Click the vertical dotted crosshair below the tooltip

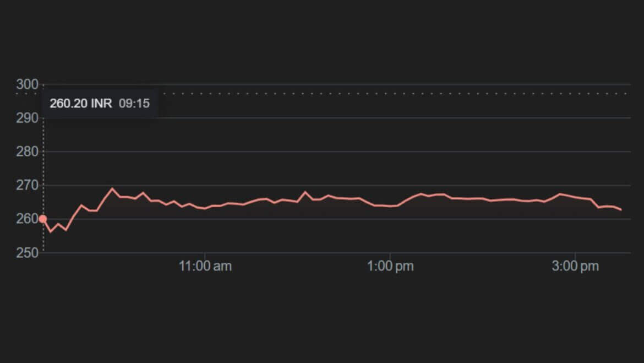[43, 165]
